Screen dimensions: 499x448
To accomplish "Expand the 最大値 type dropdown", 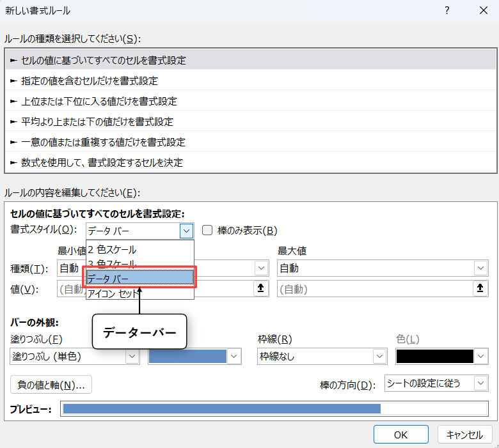I will (480, 268).
